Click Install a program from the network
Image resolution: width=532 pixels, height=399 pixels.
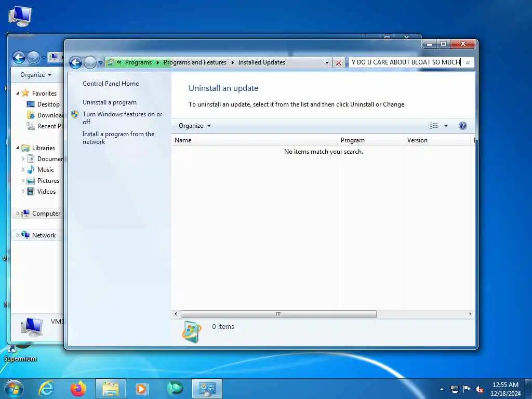[x=118, y=138]
